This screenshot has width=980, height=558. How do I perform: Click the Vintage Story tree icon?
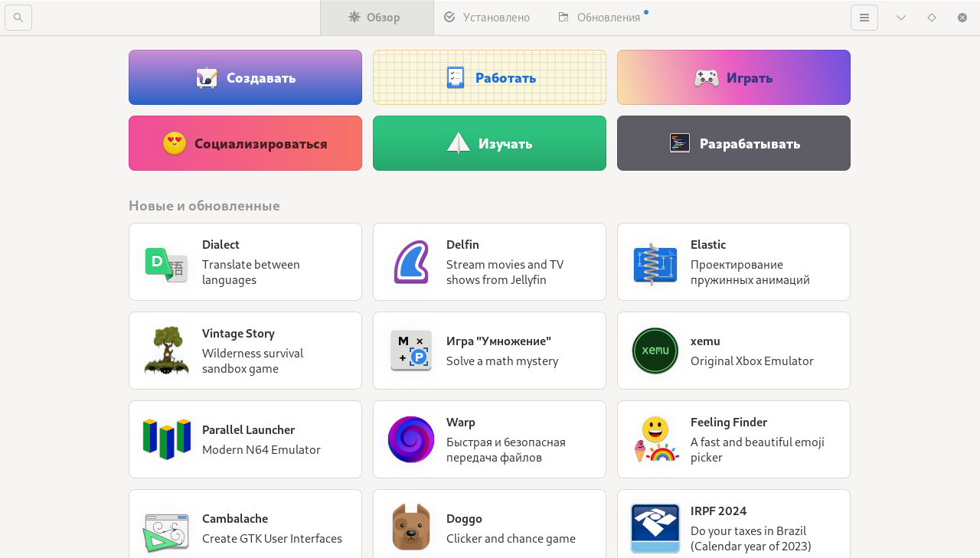click(165, 350)
